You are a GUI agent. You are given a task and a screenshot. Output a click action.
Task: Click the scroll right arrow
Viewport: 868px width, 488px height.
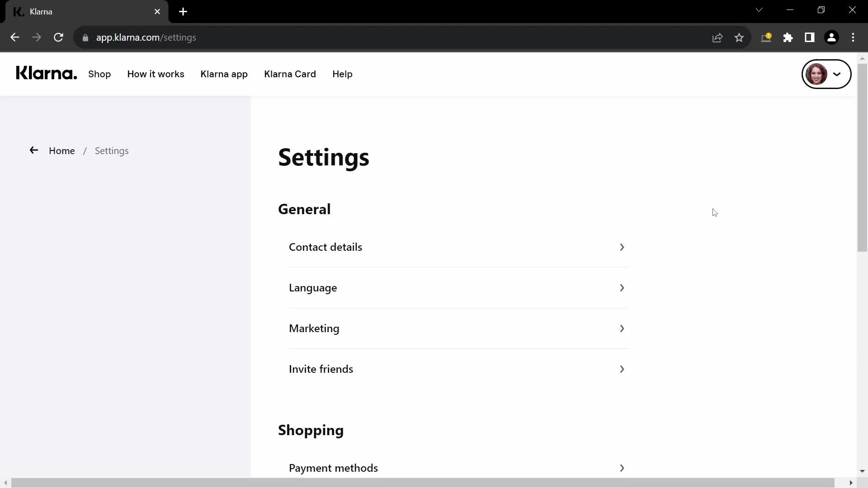tap(851, 483)
